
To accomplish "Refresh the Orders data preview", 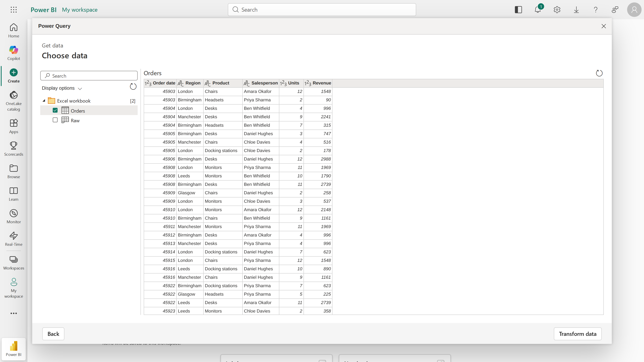I will coord(599,73).
